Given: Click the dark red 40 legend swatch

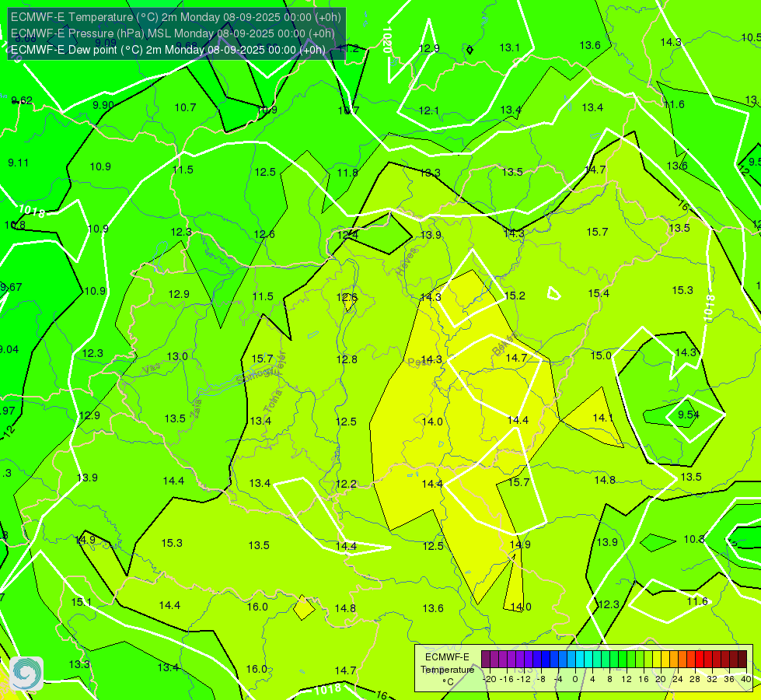Looking at the screenshot, I should coord(742,660).
